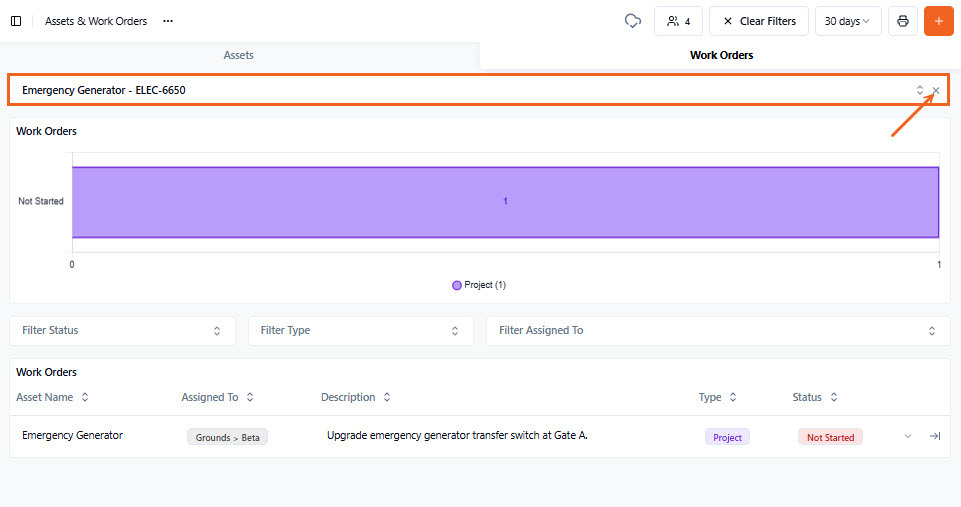Click the Clear Filters button
The image size is (961, 507).
point(759,21)
